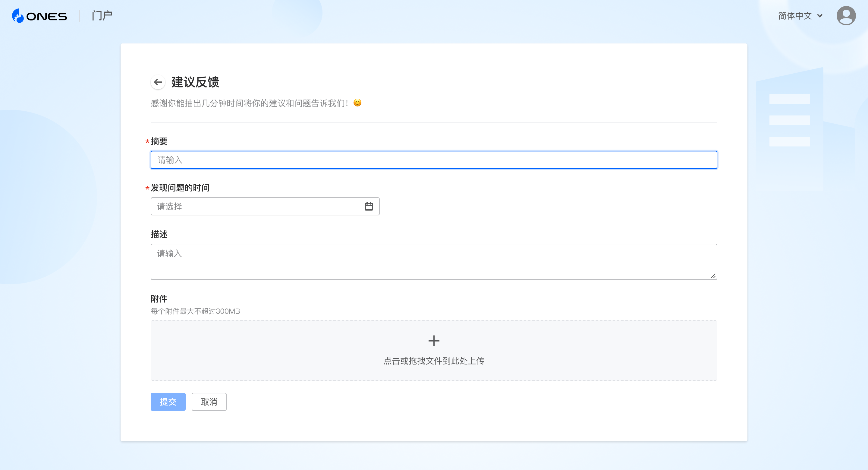Open the calendar date picker icon
The image size is (868, 470).
point(369,206)
